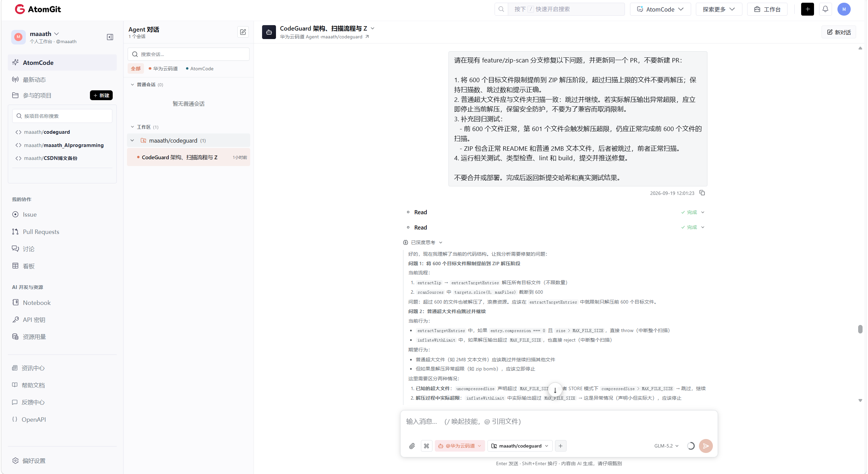
Task: Open maaath/CSDN博文备份 project
Action: tap(51, 158)
